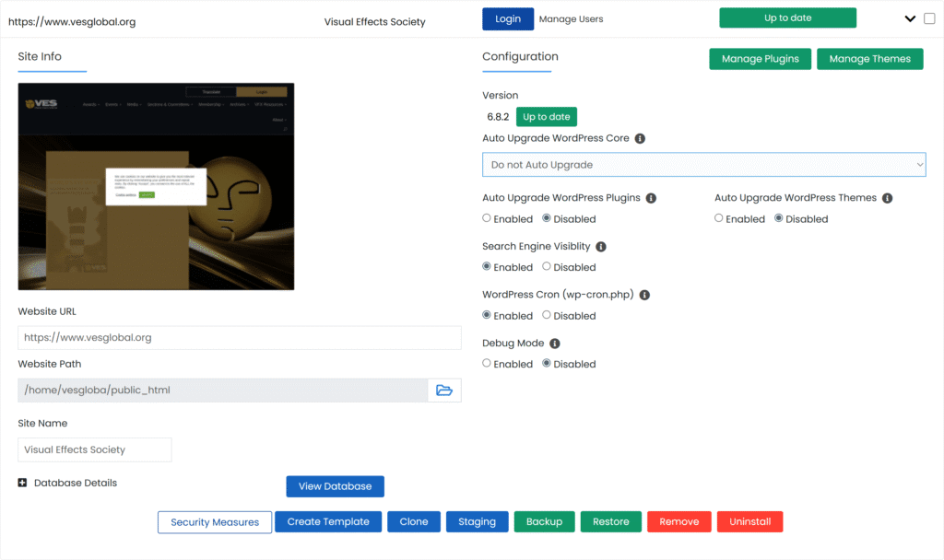
Task: Click the Site Name input field
Action: pos(95,449)
